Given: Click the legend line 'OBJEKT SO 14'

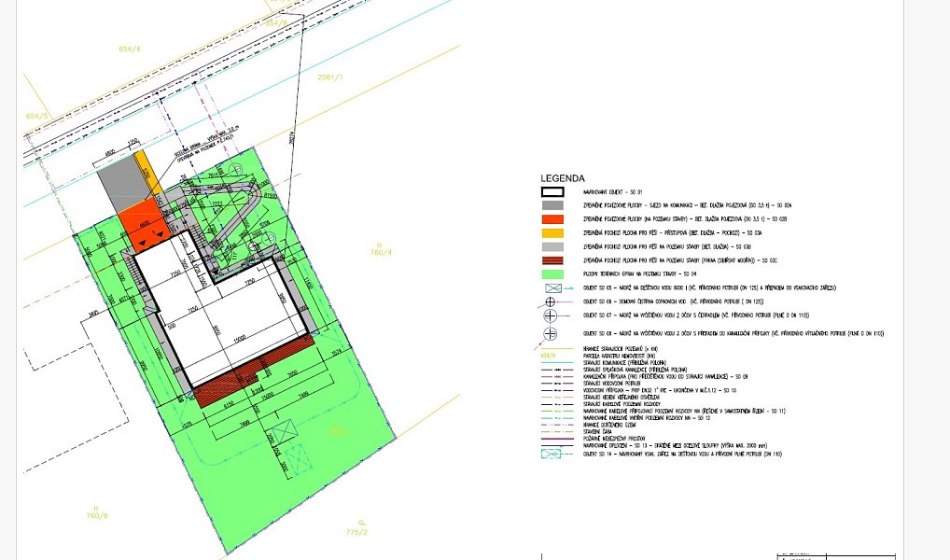Looking at the screenshot, I should click(682, 454).
